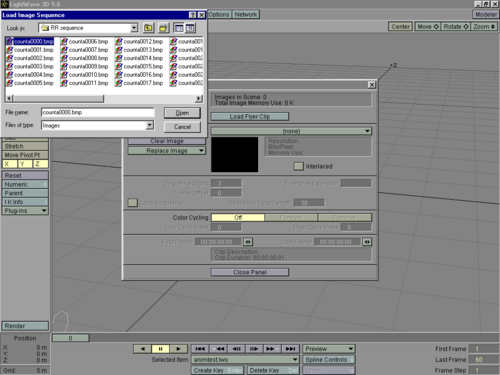Click the black image preview thumbnail
Viewport: 500px width, 375px height.
(235, 154)
